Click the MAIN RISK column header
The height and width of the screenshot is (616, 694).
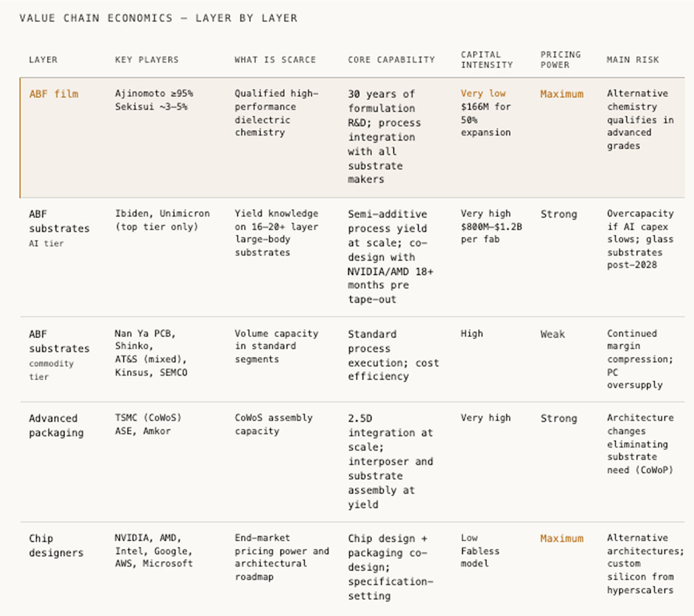click(633, 60)
